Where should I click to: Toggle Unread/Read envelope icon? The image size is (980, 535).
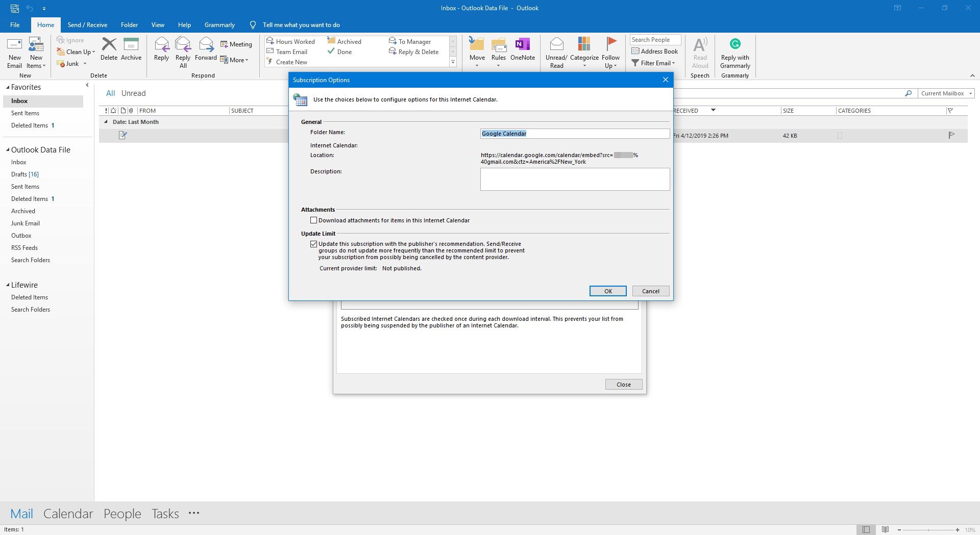click(556, 44)
